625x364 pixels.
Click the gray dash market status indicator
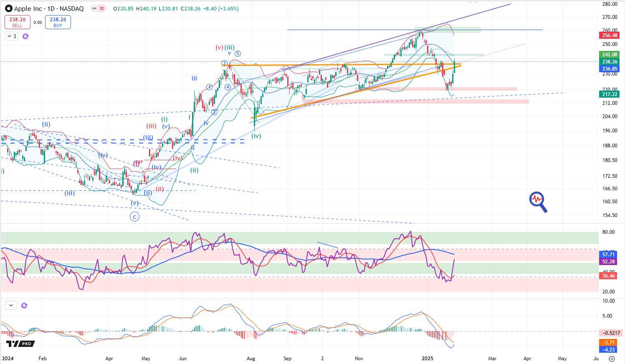tap(95, 8)
